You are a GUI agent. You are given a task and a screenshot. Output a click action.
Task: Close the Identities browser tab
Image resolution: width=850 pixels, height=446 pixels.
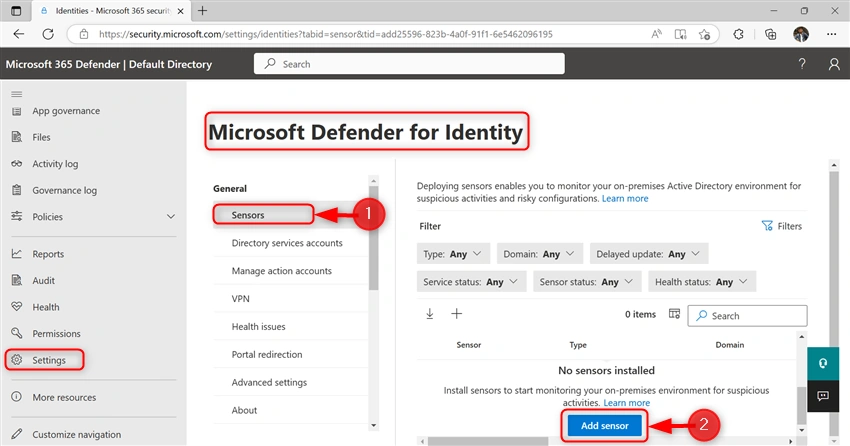click(x=181, y=10)
